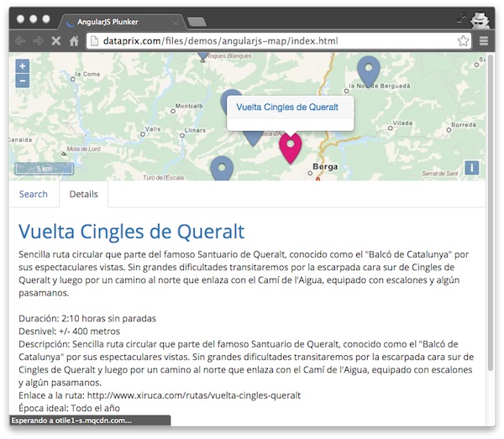This screenshot has width=504, height=439.
Task: Click the Desnivel: +/- 400 metros line
Action: coord(69,331)
